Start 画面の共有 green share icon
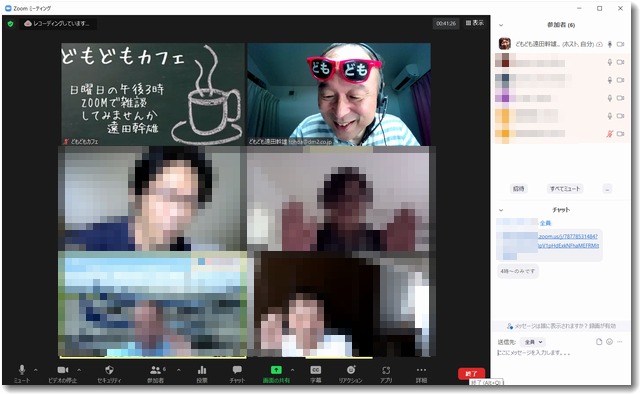 coord(276,370)
